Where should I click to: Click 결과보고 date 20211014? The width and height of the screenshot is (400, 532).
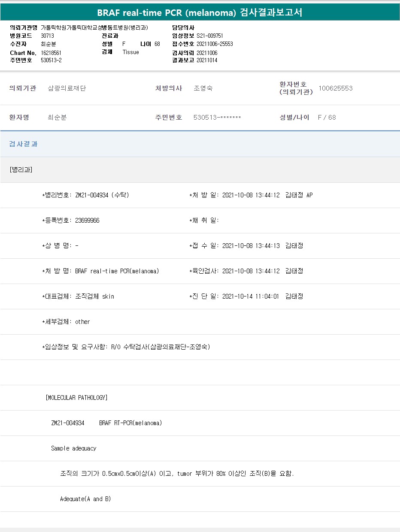207,60
